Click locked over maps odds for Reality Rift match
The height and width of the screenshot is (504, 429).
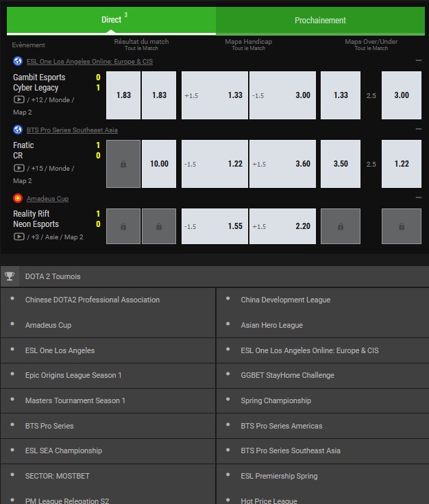341,226
